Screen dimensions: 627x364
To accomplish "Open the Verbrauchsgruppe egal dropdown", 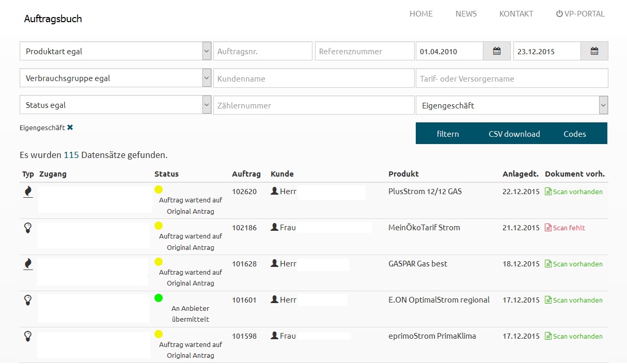I will tap(116, 78).
